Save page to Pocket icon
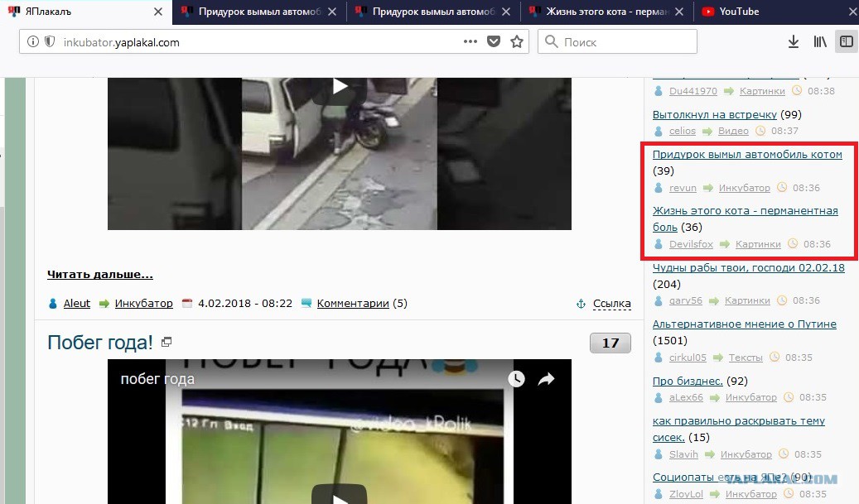The width and height of the screenshot is (859, 504). (x=494, y=41)
